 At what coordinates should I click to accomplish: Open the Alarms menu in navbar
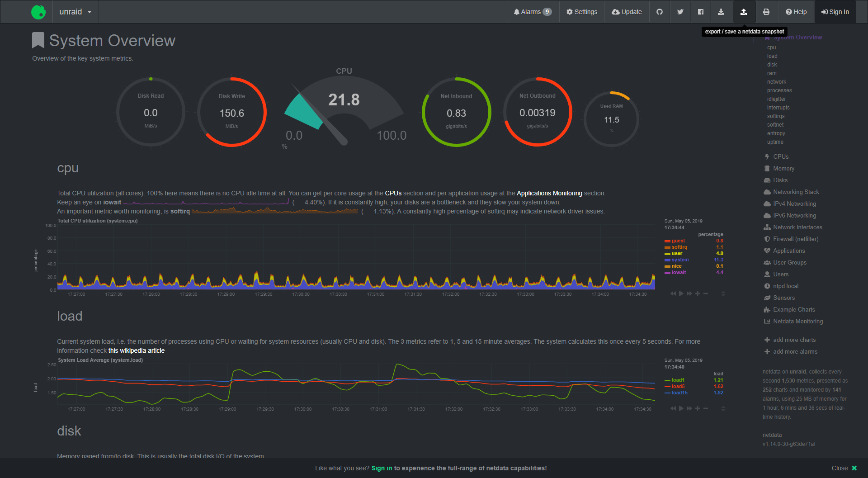pyautogui.click(x=532, y=12)
